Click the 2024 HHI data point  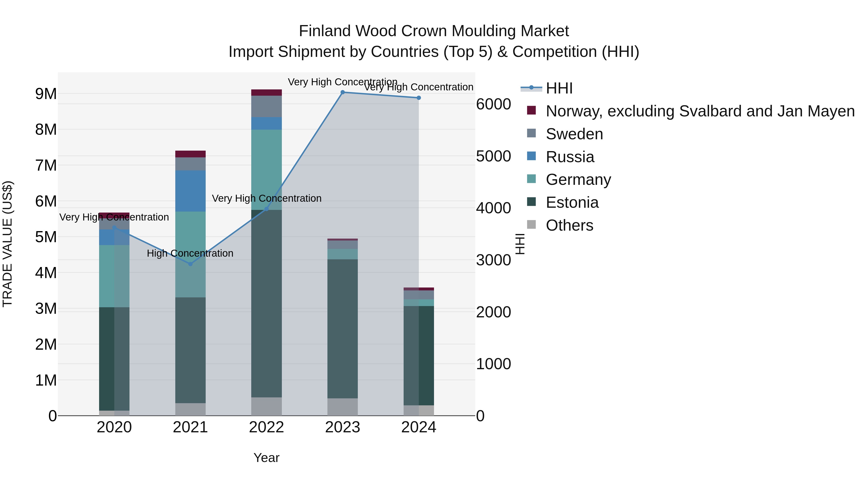pos(419,98)
